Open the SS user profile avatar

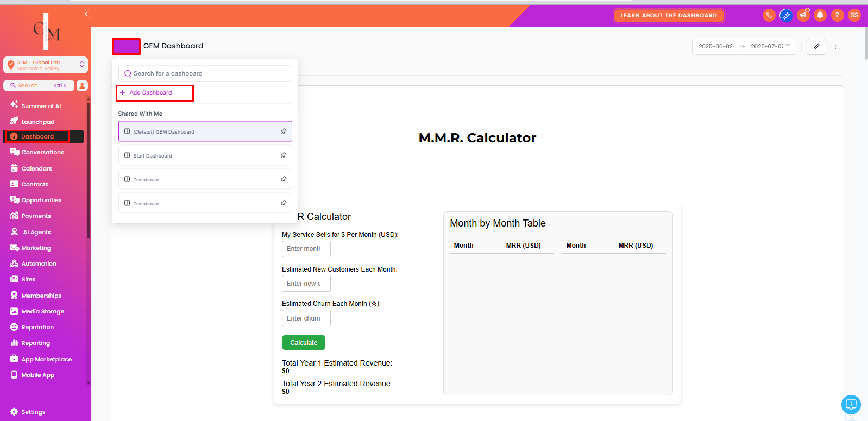pyautogui.click(x=854, y=15)
